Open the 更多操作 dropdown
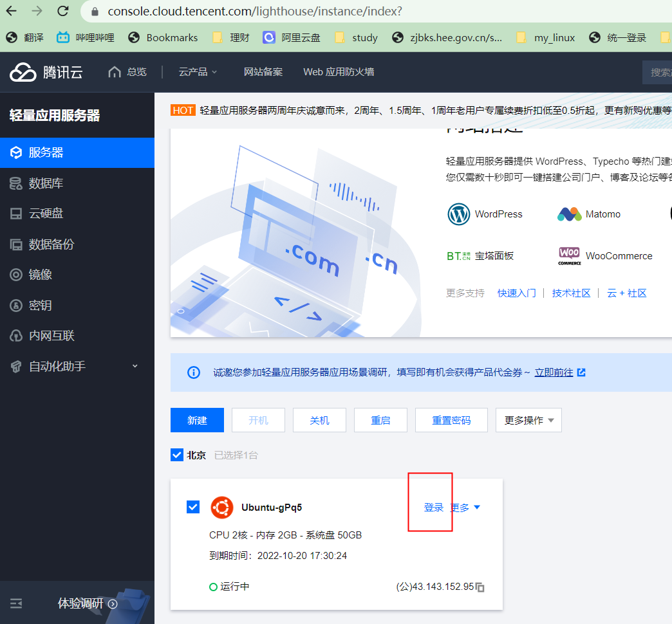Screen dimensions: 672x624 click(529, 420)
